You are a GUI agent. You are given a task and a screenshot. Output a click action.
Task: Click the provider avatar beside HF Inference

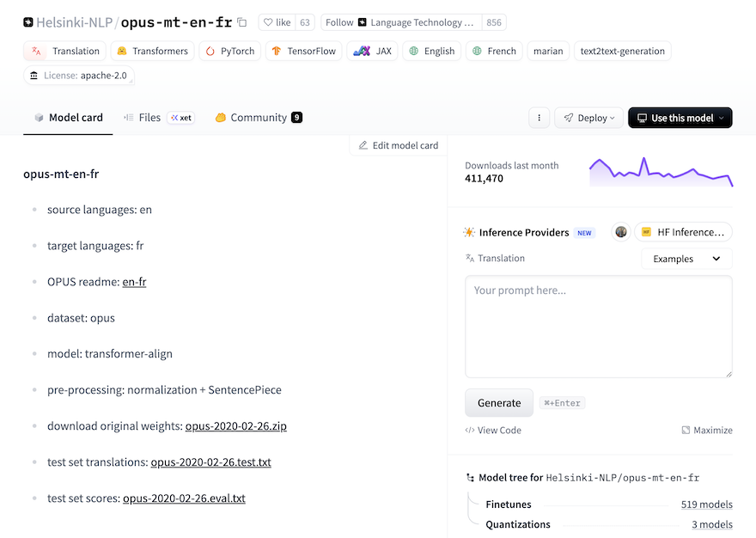coord(620,231)
